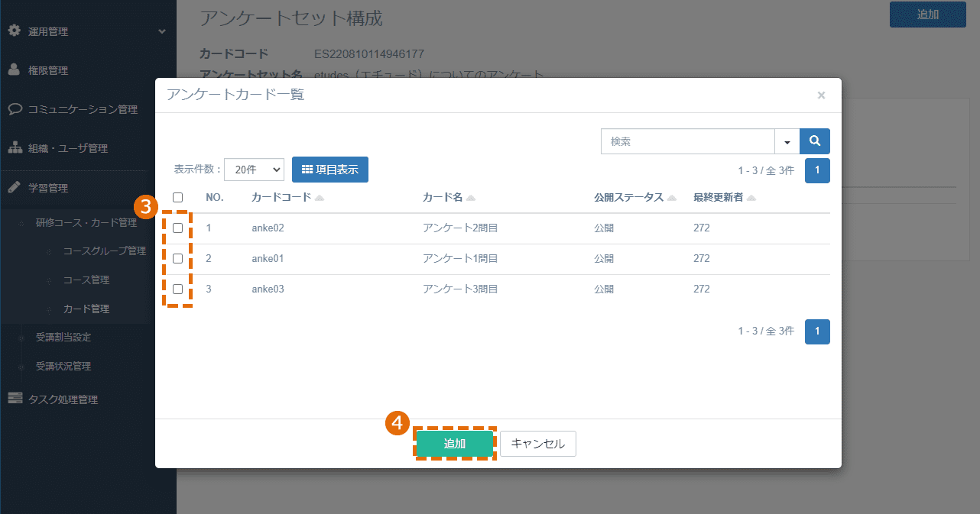Viewport: 980px width, 514px height.
Task: Click card code anke02
Action: 268,228
